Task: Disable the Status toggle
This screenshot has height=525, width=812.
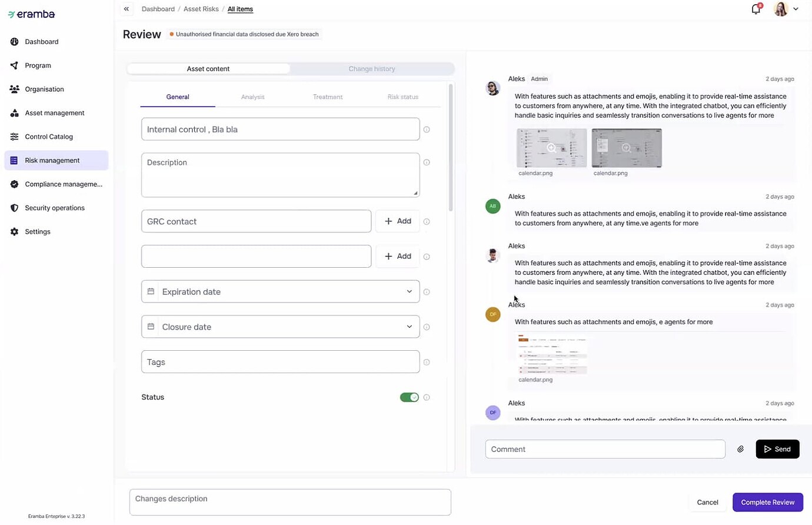Action: coord(410,397)
